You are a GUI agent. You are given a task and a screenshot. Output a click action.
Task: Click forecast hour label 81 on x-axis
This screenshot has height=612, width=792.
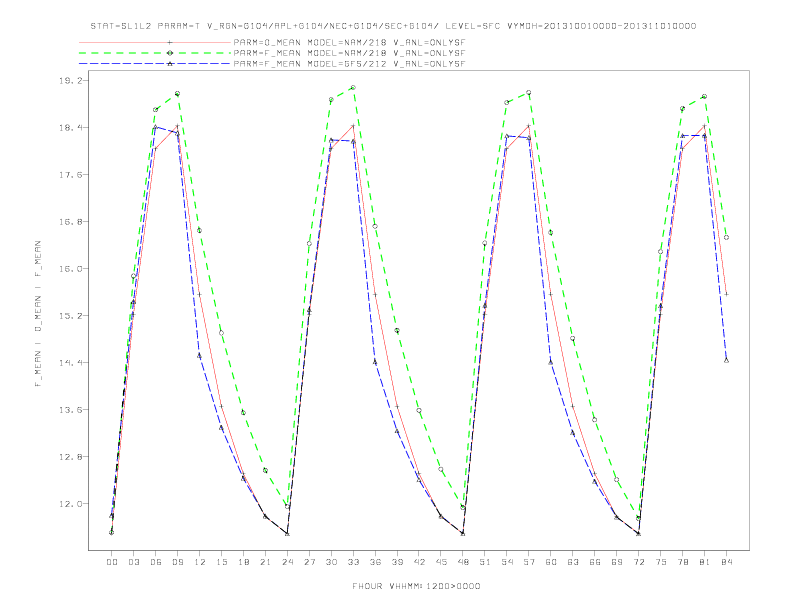point(705,562)
